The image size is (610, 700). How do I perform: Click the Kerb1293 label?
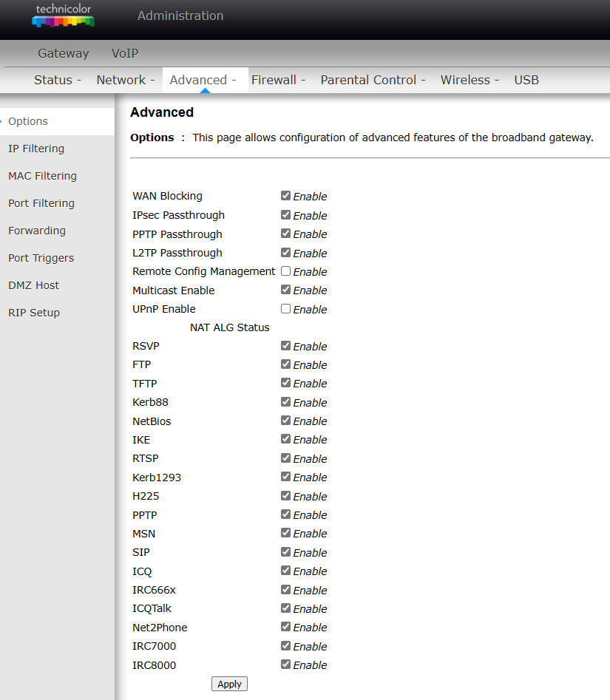pyautogui.click(x=157, y=478)
